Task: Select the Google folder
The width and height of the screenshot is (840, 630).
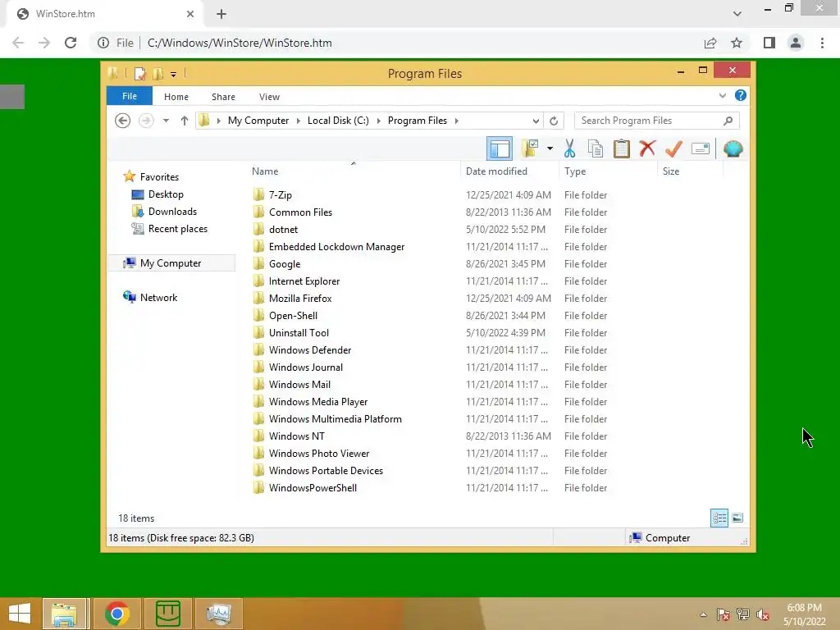Action: 285,263
